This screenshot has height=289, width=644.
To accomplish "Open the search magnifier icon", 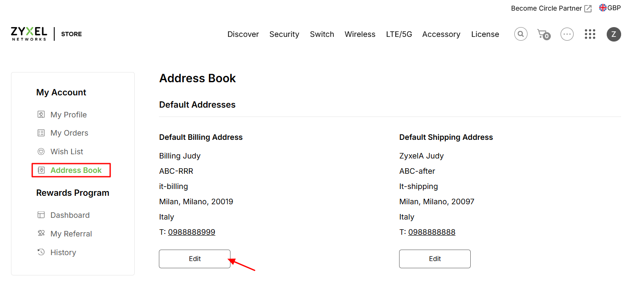I will coord(521,34).
